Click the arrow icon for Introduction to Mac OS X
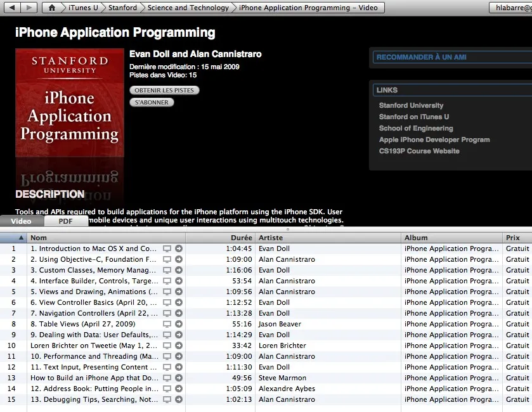Image resolution: width=532 pixels, height=412 pixels. 179,248
